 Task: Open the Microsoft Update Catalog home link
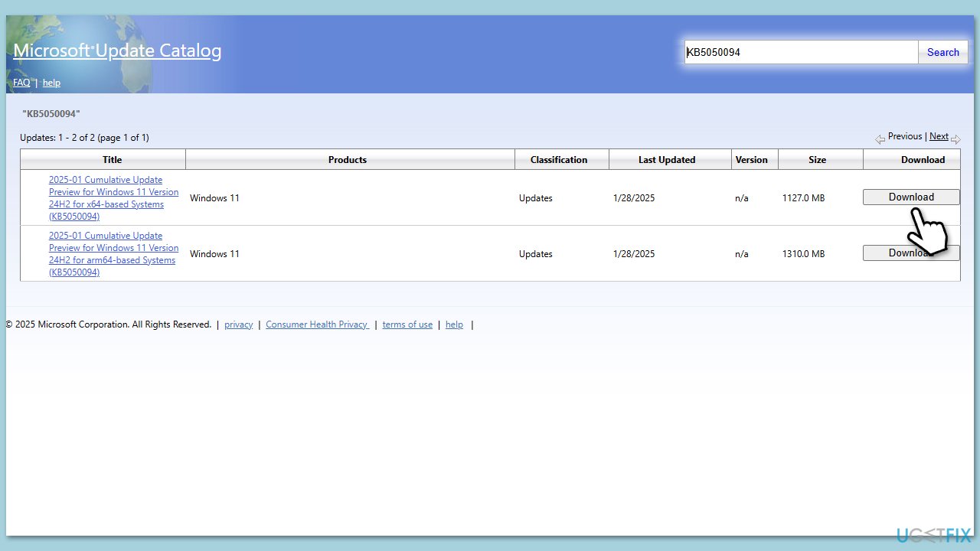point(117,51)
